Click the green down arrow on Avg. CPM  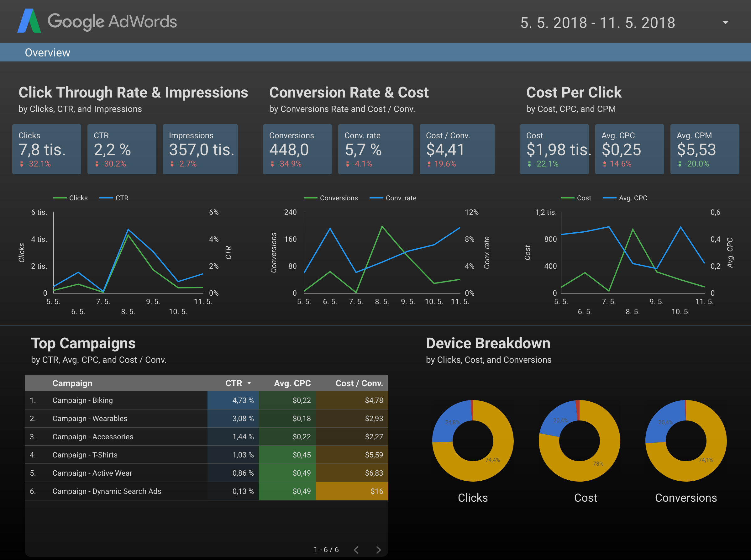(x=680, y=164)
